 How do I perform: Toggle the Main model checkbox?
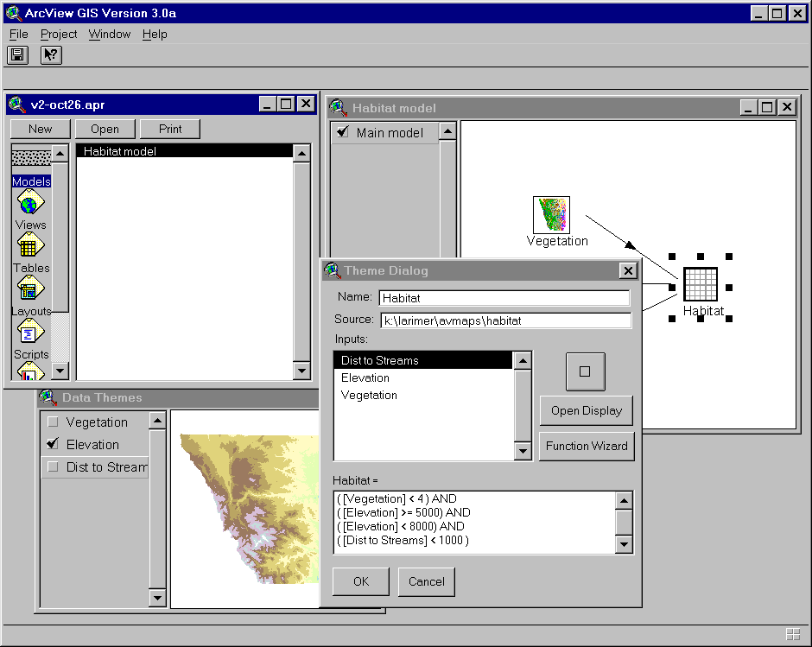(343, 132)
